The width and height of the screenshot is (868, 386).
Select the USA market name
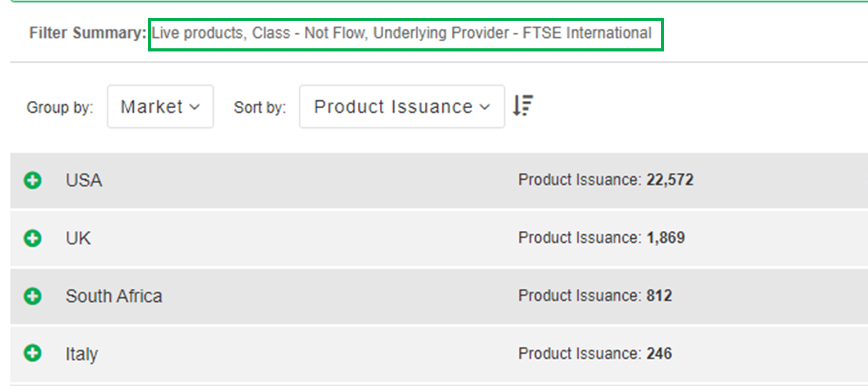click(x=84, y=180)
